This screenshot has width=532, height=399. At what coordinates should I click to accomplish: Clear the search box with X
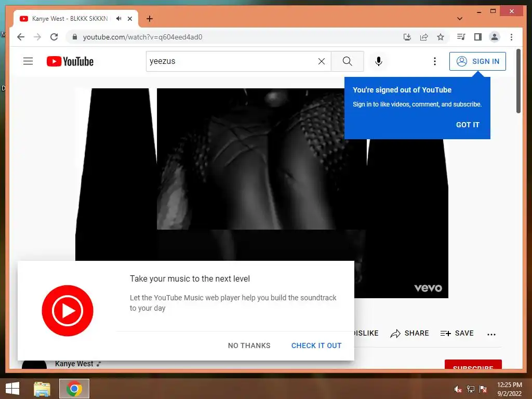[x=321, y=61]
